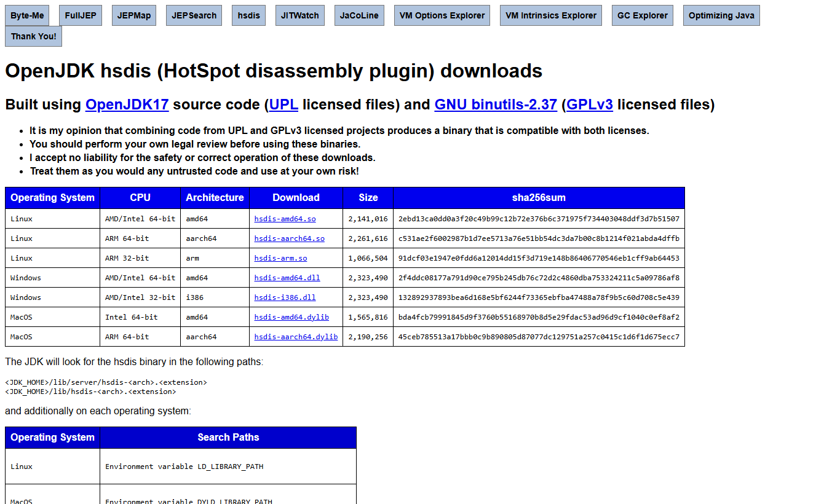Download hsdis-i386.dll for Windows 32-bit
This screenshot has height=504, width=840.
[285, 297]
